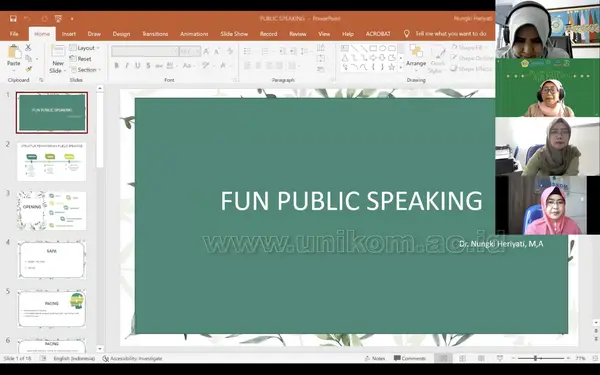Open the Clipboard pane launcher

pos(41,80)
